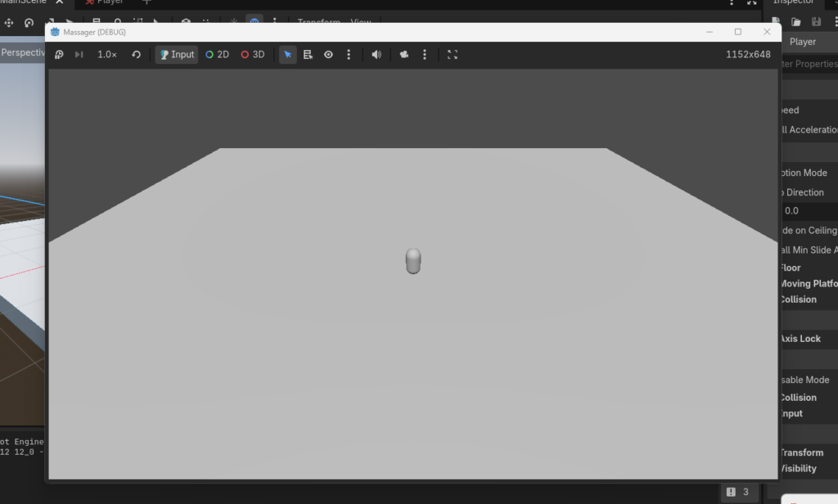
Task: Click the fullscreen expand icon in game toolbar
Action: (453, 55)
